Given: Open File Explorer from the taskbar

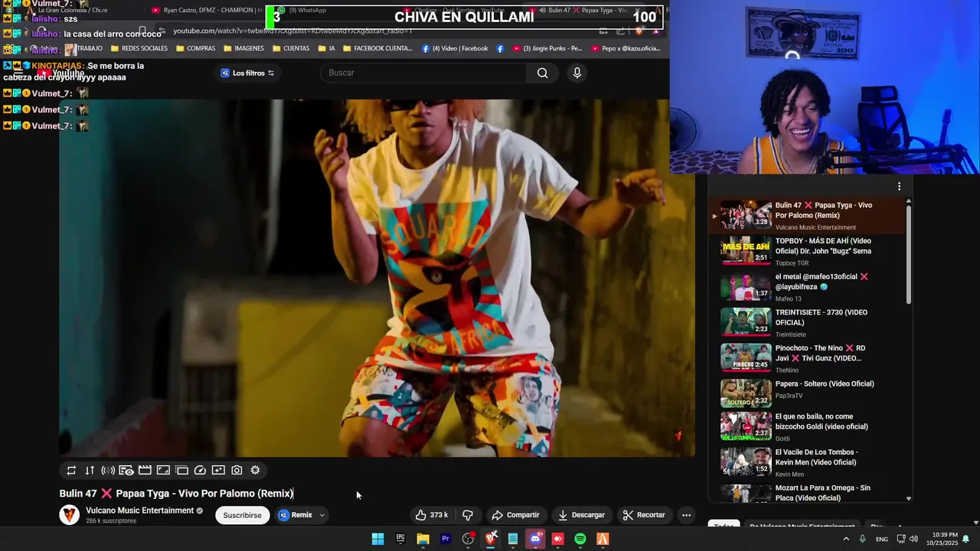Looking at the screenshot, I should click(x=423, y=539).
